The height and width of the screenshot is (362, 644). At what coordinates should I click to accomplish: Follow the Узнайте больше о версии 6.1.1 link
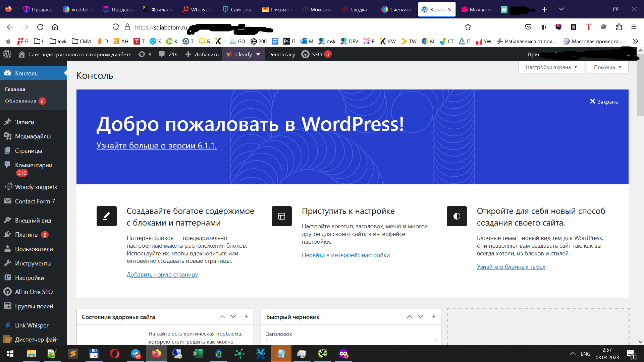coord(156,145)
